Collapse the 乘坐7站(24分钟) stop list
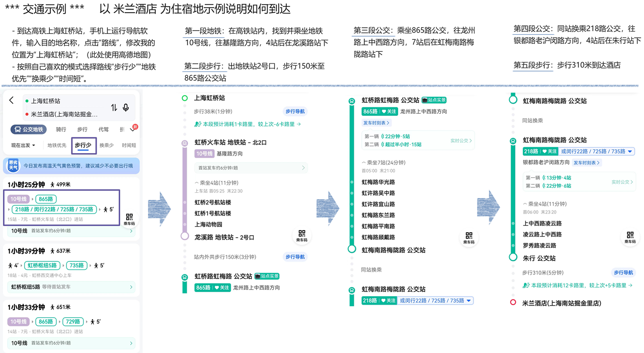This screenshot has height=353, width=644. (x=383, y=163)
